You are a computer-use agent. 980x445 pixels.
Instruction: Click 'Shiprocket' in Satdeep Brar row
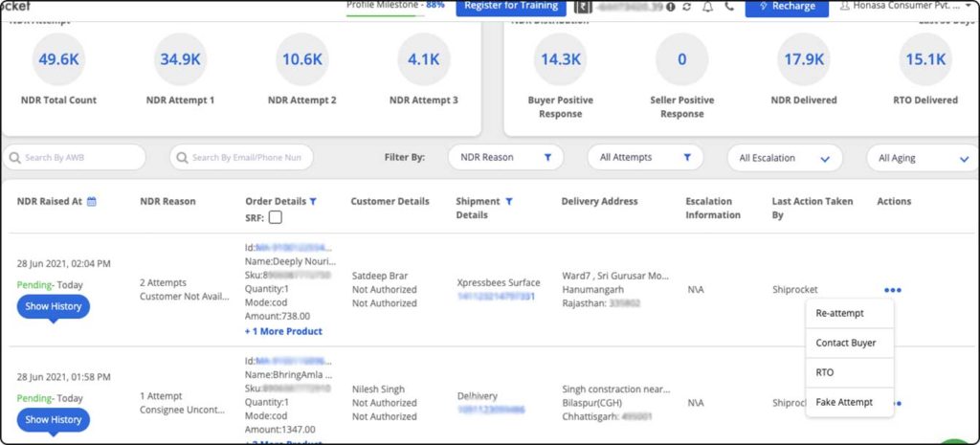click(x=795, y=289)
